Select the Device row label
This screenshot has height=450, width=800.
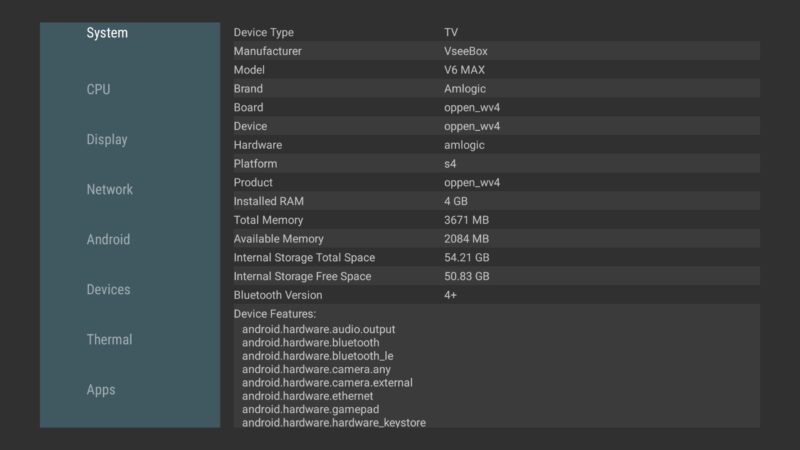(x=251, y=126)
